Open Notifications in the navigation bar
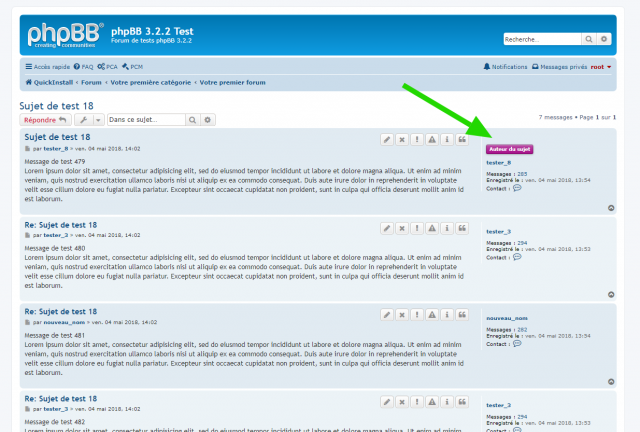This screenshot has width=640, height=432. coord(505,66)
